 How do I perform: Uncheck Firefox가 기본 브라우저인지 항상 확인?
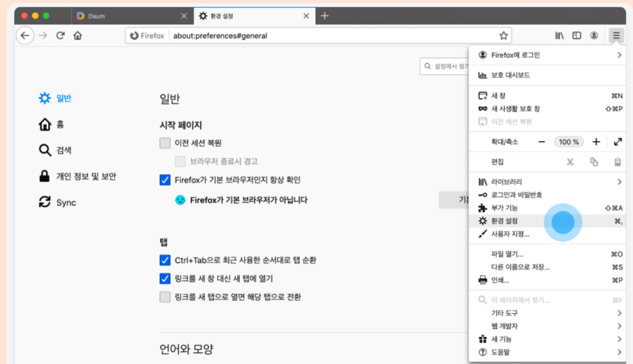point(165,180)
